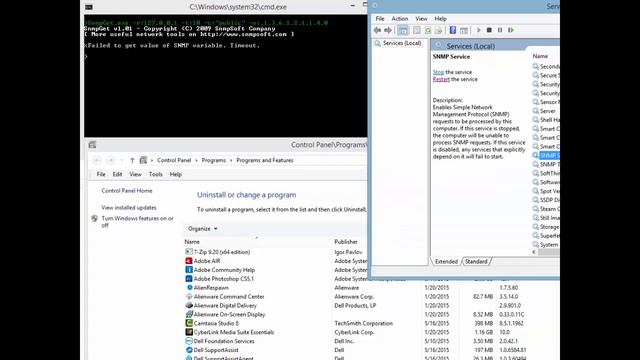
Task: Click the Stop Service square icon
Action: [x=489, y=30]
